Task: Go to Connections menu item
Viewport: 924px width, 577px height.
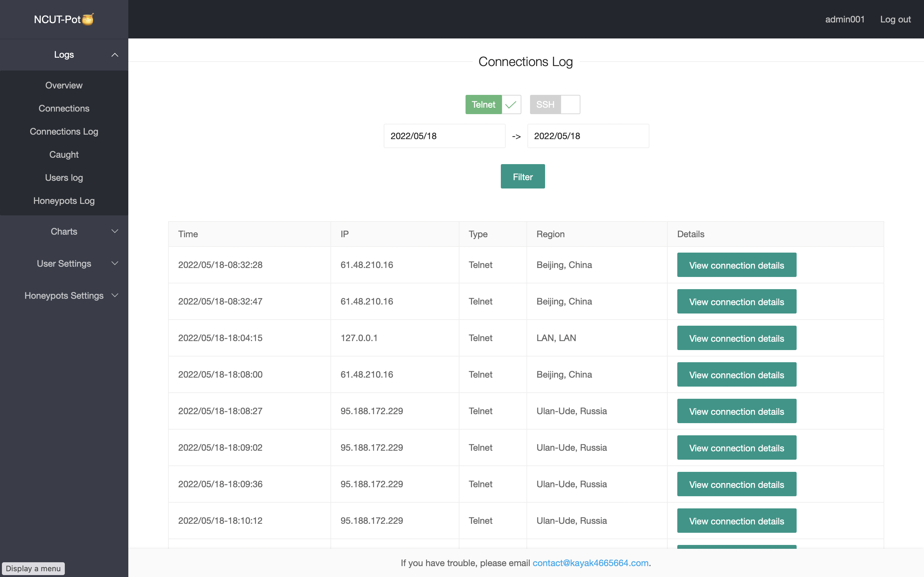Action: point(64,108)
